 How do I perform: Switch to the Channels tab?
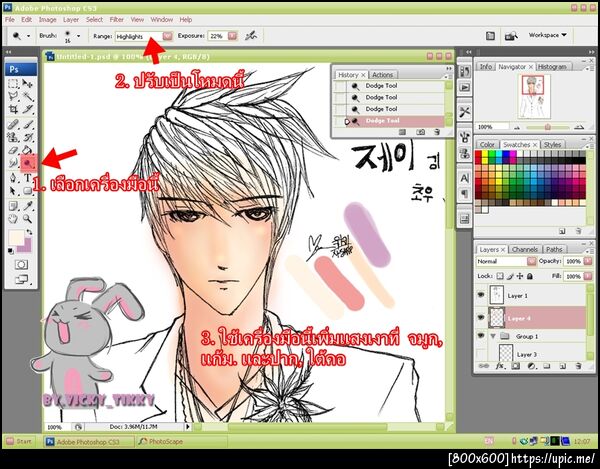click(525, 249)
